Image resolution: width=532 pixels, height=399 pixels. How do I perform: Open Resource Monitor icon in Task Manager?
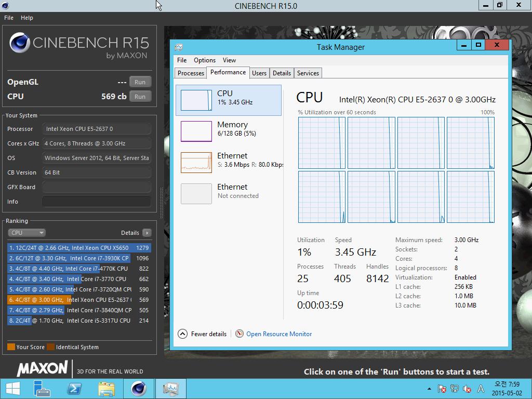[x=240, y=334]
